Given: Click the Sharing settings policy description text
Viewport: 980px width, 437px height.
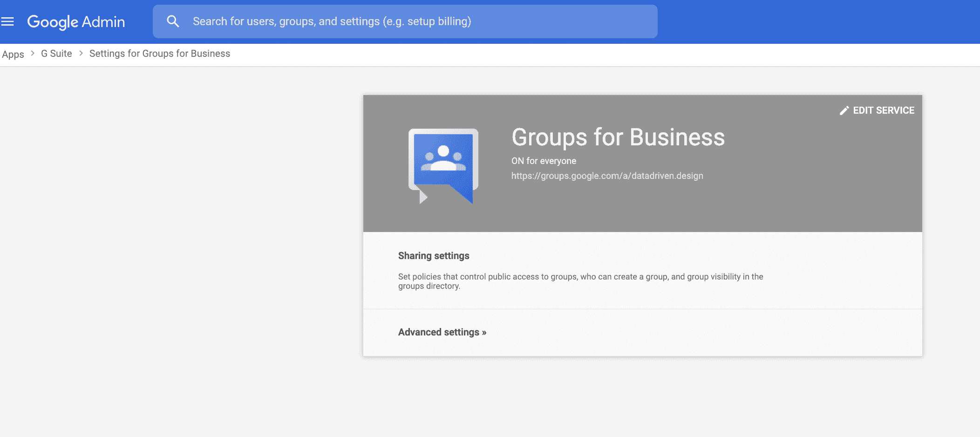Looking at the screenshot, I should point(581,281).
